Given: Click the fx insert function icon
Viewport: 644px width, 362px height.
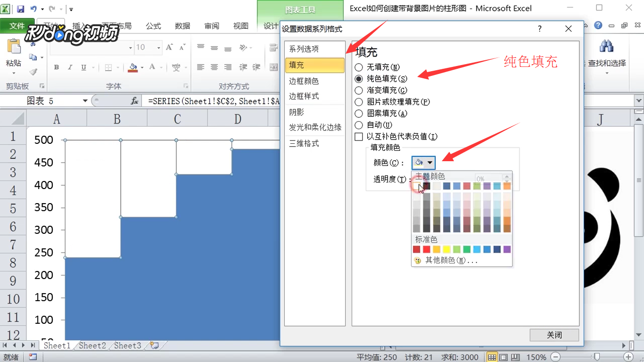Looking at the screenshot, I should coord(134,101).
